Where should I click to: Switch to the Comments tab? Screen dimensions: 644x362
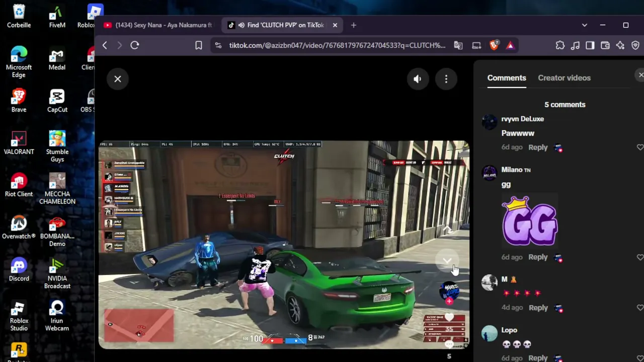click(x=507, y=78)
